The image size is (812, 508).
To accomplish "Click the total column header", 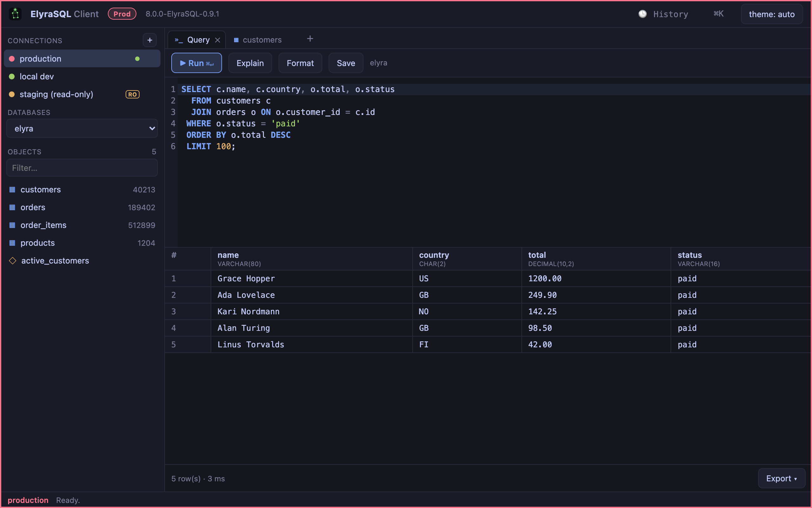I will click(596, 259).
